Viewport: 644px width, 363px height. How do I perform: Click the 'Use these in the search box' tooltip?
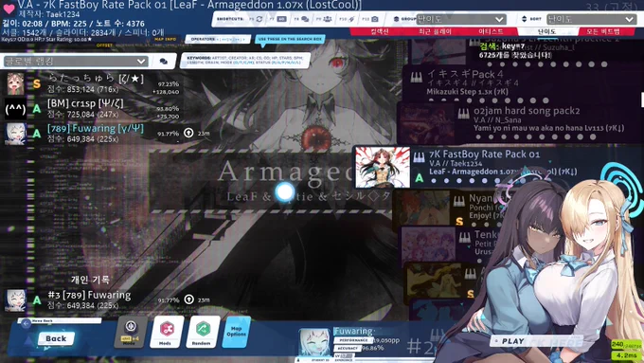click(290, 39)
